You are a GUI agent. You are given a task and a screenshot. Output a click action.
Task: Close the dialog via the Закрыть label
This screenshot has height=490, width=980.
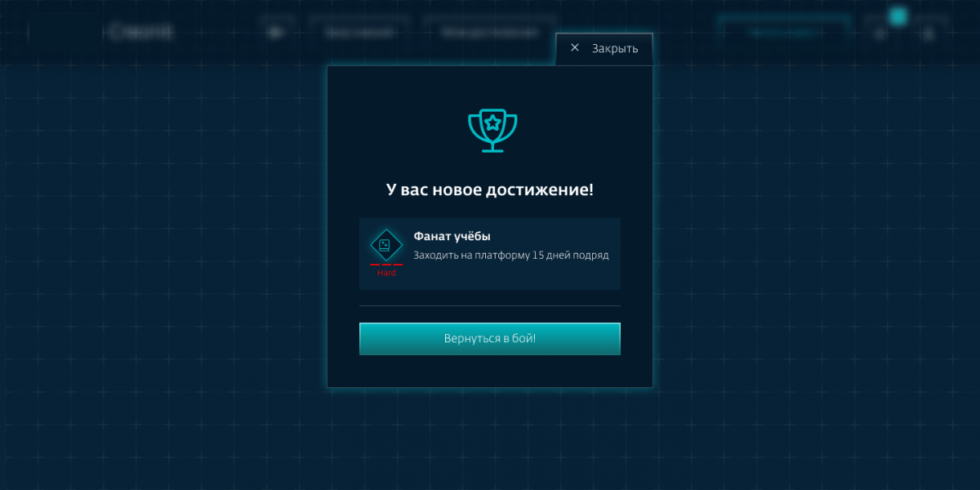click(615, 49)
